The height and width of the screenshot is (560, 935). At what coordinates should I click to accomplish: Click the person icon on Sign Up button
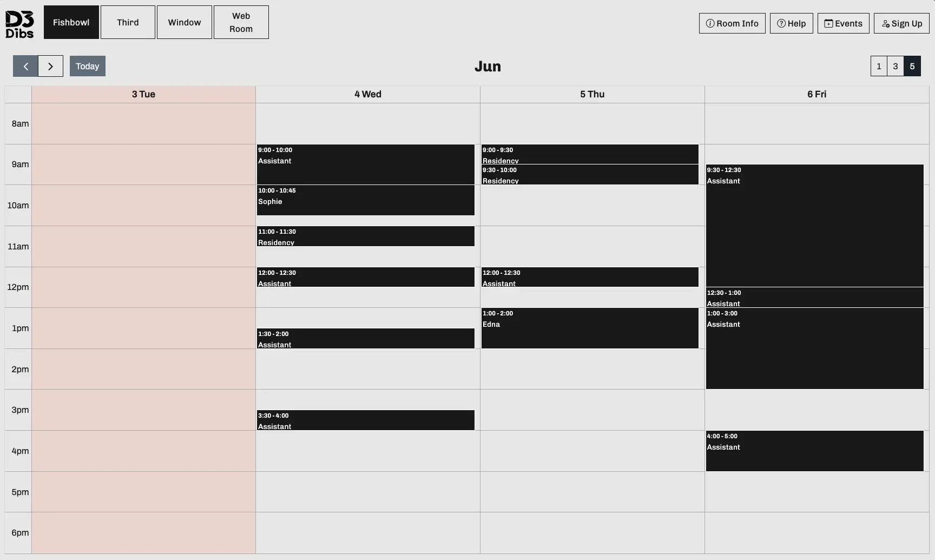tap(885, 23)
